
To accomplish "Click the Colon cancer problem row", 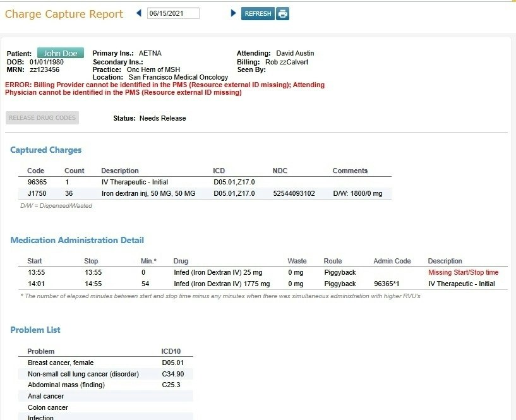I will pos(105,407).
